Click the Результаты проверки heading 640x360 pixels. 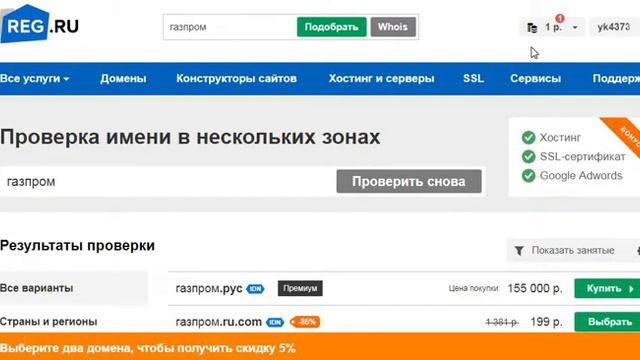click(78, 246)
